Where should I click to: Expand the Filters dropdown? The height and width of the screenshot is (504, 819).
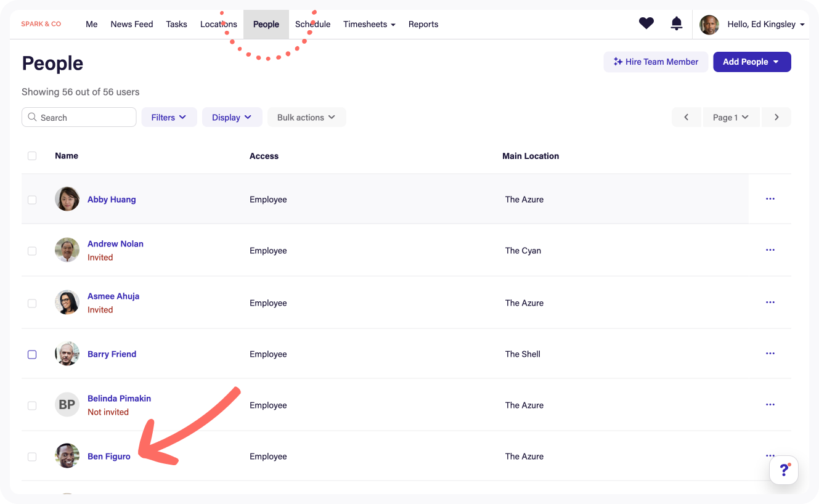pyautogui.click(x=169, y=117)
